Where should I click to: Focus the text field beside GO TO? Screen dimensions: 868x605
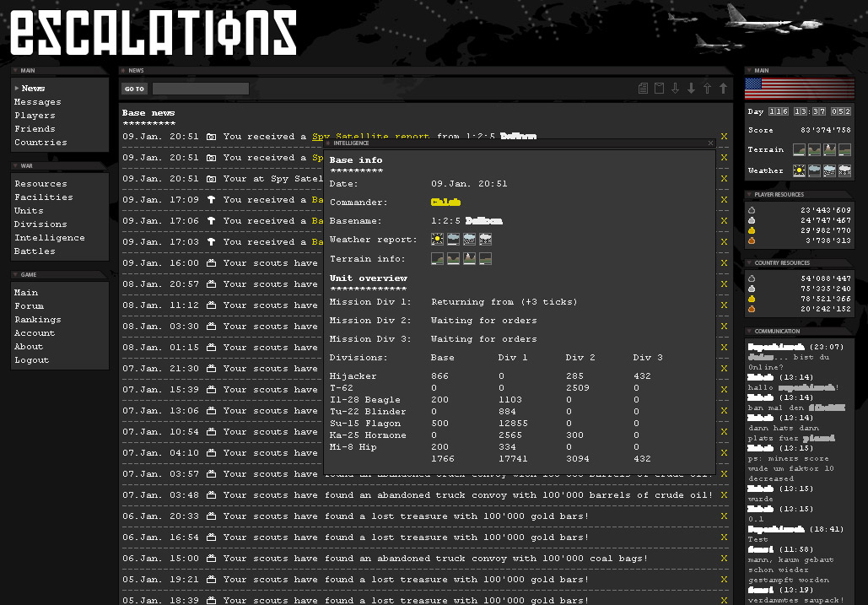[x=201, y=89]
